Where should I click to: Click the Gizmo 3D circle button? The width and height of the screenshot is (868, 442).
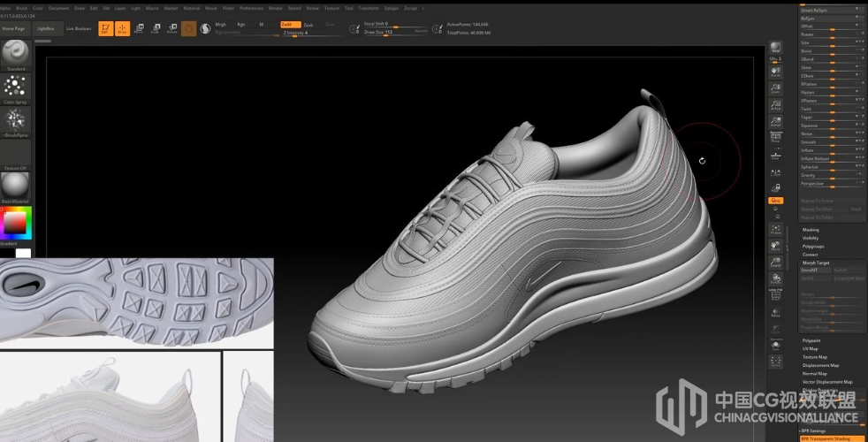[189, 28]
